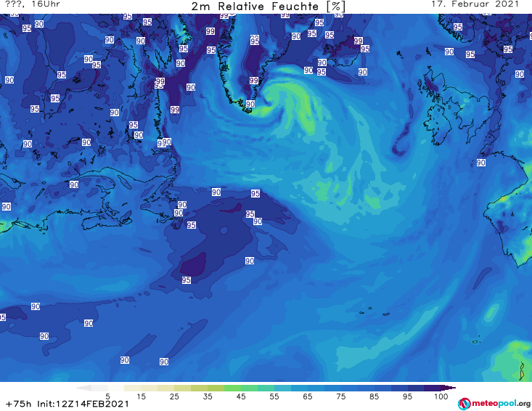This screenshot has height=411, width=532.
Task: Click the title "2m Relative Feuchte [%]"
Action: [268, 7]
